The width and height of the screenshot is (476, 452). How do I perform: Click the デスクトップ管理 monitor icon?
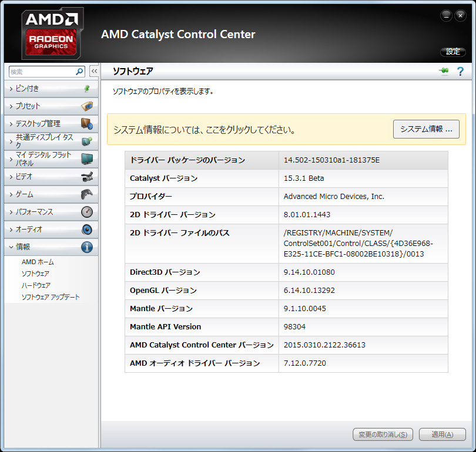[87, 124]
